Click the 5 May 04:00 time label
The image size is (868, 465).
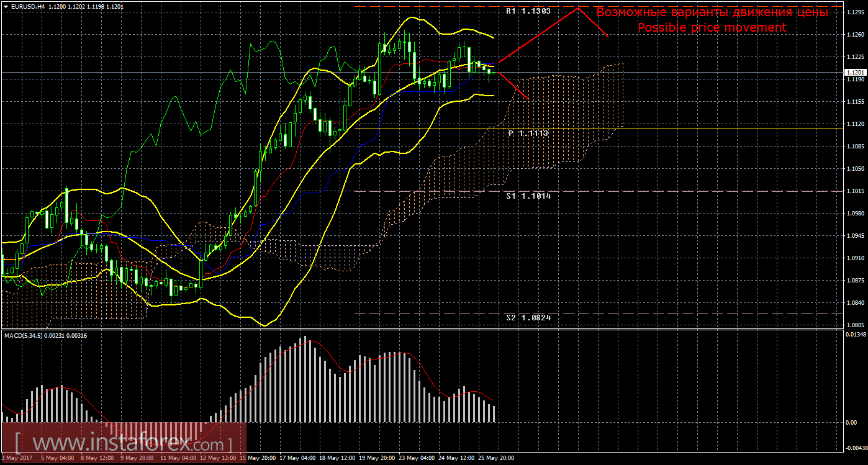(58, 458)
